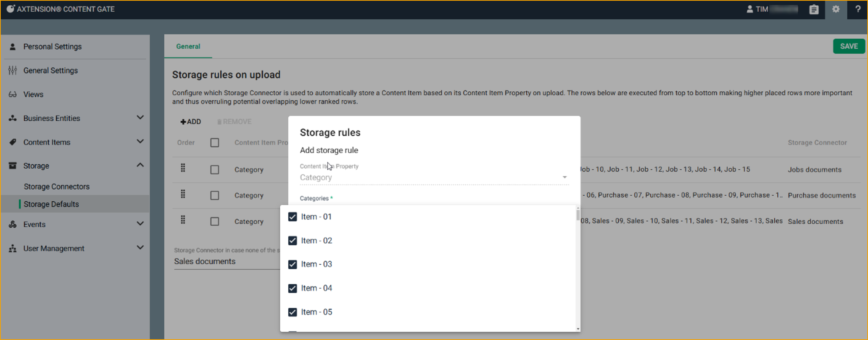Click the scroll down arrow of Categories list

point(578,329)
